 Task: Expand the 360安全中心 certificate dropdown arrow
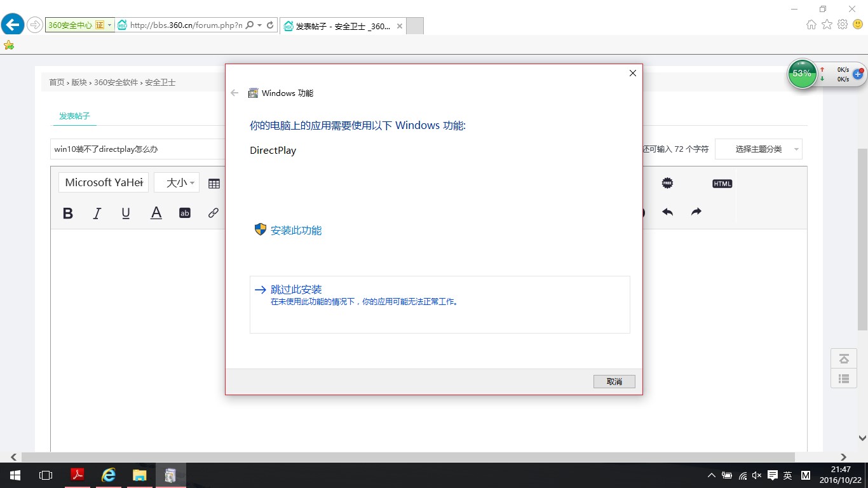110,25
